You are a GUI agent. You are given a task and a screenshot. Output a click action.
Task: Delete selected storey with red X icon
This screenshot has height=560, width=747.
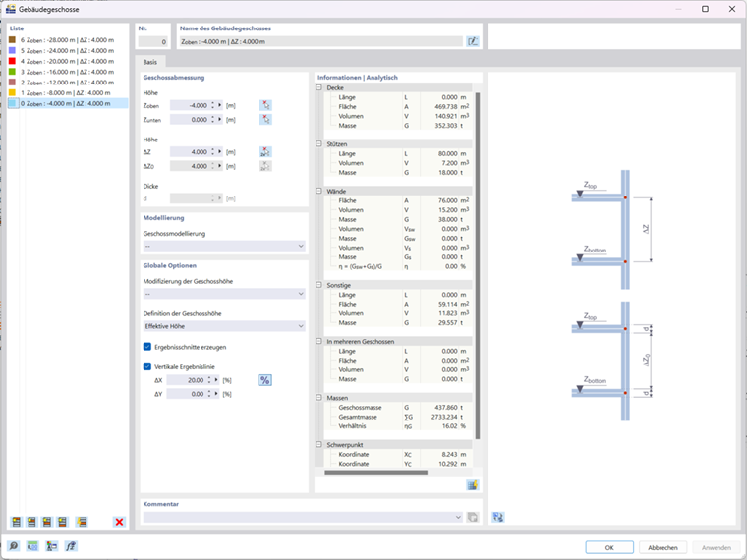[119, 522]
